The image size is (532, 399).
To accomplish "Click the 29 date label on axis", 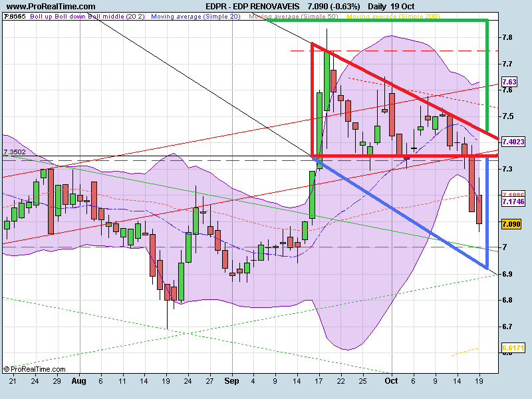I will (x=57, y=381).
